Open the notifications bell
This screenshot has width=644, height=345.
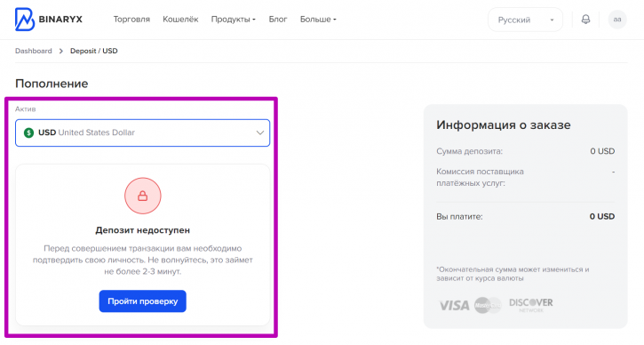pyautogui.click(x=585, y=20)
